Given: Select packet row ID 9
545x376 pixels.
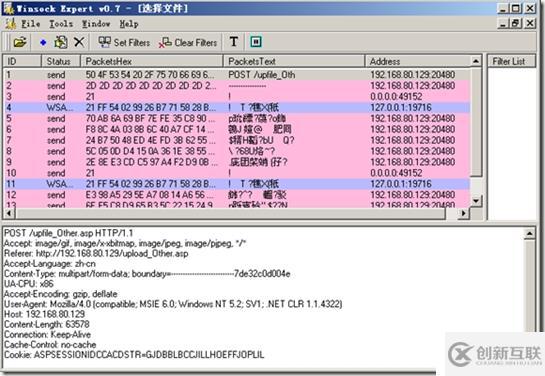Looking at the screenshot, I should point(237,162).
